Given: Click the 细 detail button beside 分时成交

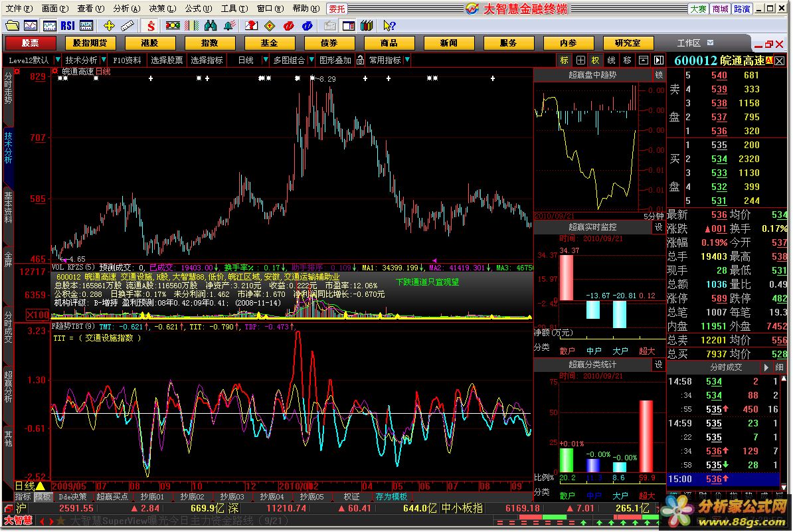Looking at the screenshot, I should [779, 367].
